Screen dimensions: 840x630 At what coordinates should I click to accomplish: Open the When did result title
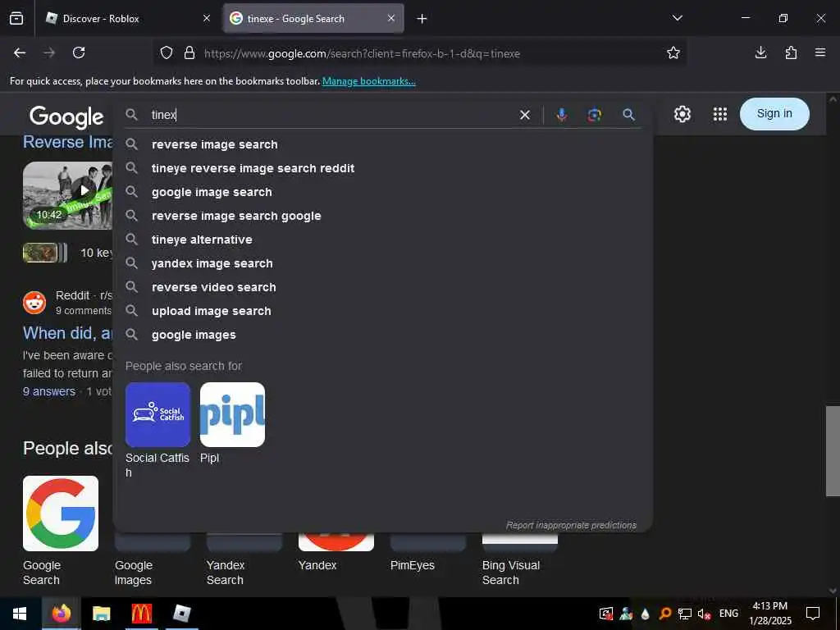[67, 333]
